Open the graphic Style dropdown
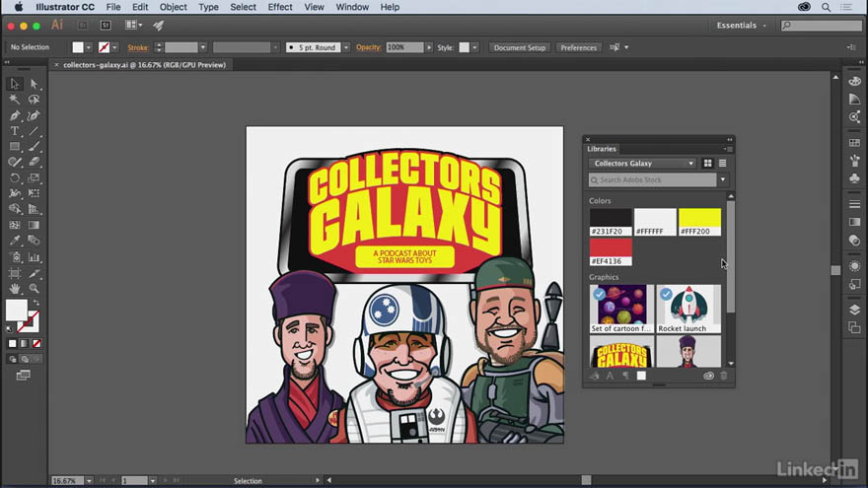Viewport: 868px width, 488px height. (x=474, y=47)
